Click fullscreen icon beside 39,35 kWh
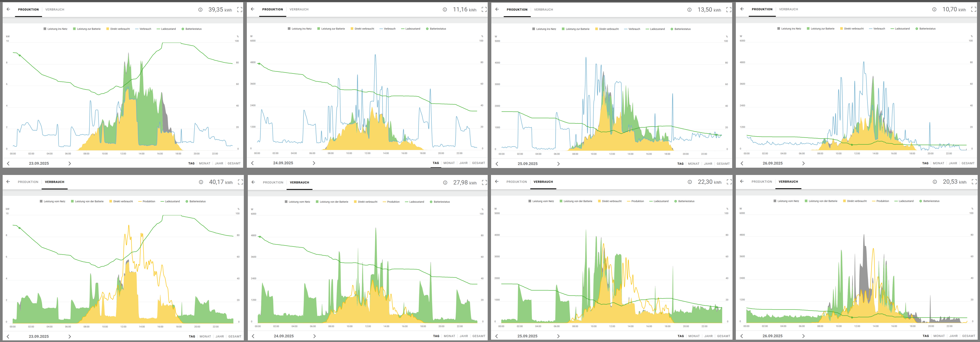Viewport: 980px width, 342px height. (x=240, y=10)
